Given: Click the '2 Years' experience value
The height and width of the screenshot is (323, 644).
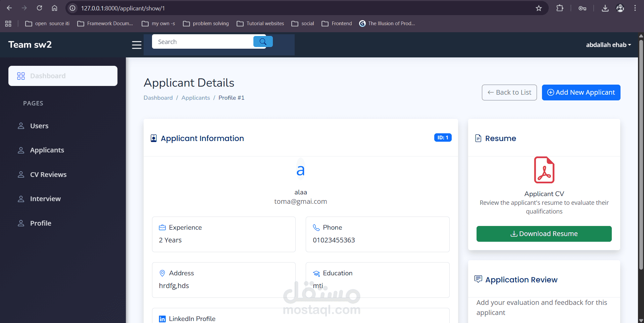Looking at the screenshot, I should pyautogui.click(x=170, y=240).
